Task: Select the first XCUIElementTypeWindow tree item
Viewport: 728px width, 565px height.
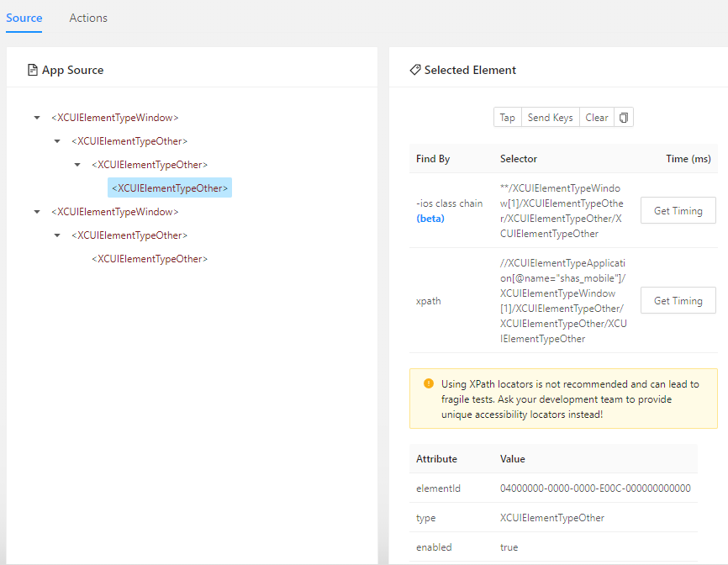Action: (x=114, y=118)
